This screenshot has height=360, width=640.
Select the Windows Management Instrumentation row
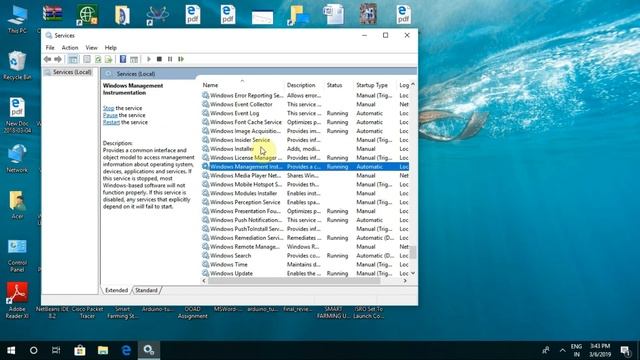[305, 167]
